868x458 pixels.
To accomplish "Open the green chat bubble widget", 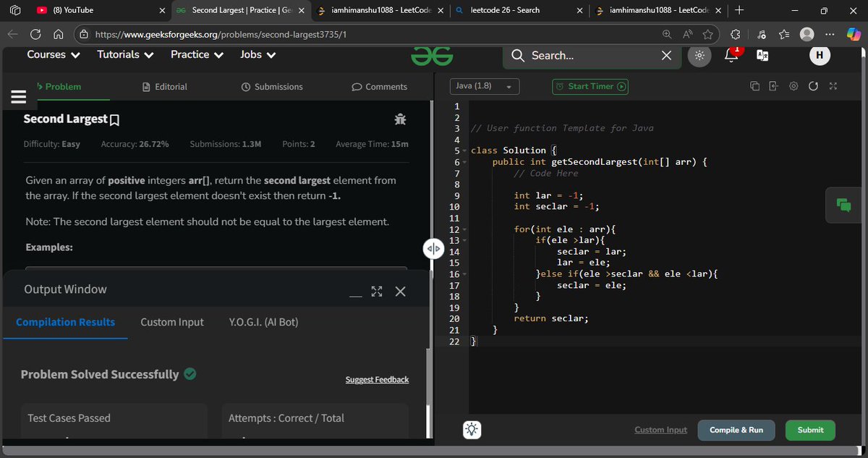I will (843, 205).
